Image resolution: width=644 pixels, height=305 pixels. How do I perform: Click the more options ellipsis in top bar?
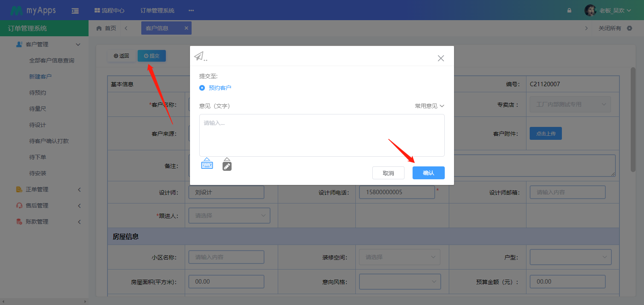coord(191,10)
